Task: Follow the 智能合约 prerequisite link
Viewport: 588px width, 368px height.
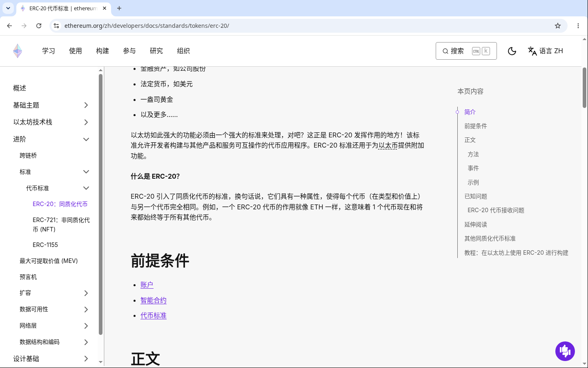Action: click(x=154, y=301)
